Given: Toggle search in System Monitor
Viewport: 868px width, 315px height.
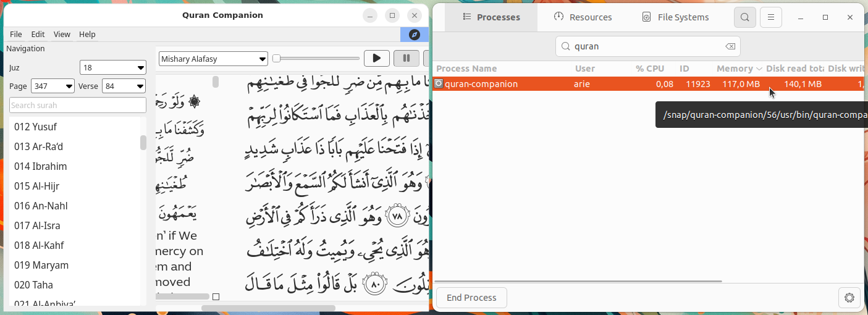Looking at the screenshot, I should tap(745, 17).
